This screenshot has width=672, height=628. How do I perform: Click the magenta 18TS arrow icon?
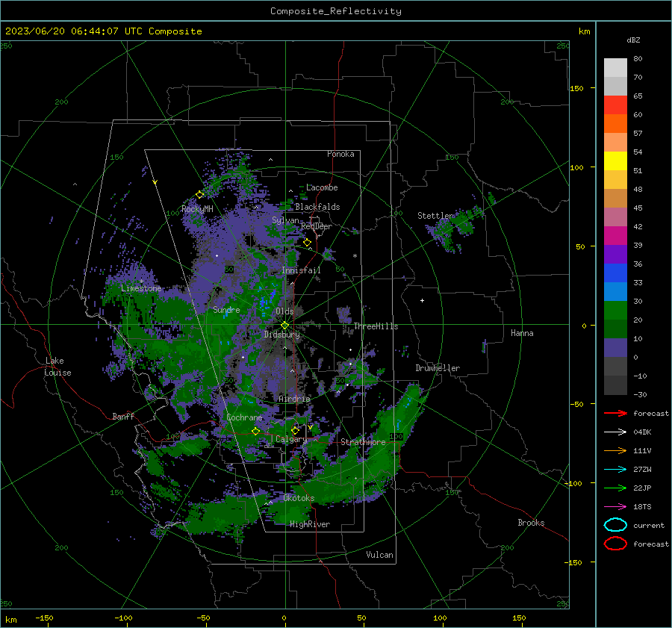615,507
